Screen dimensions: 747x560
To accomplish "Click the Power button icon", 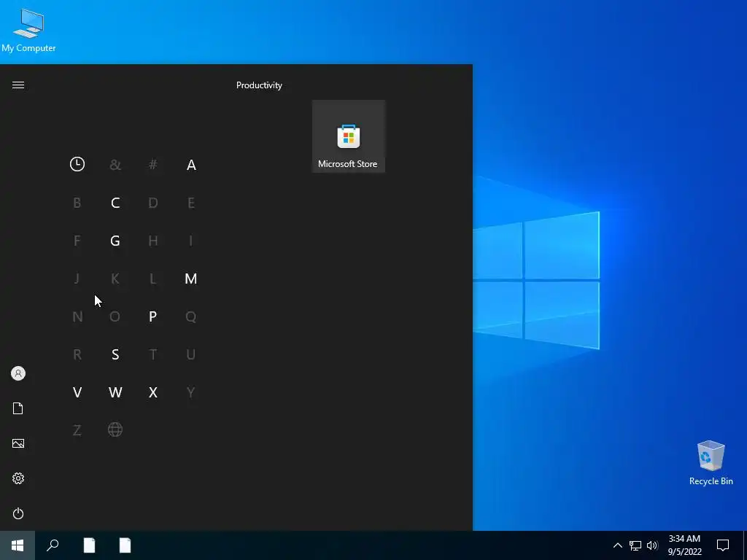I will [18, 513].
